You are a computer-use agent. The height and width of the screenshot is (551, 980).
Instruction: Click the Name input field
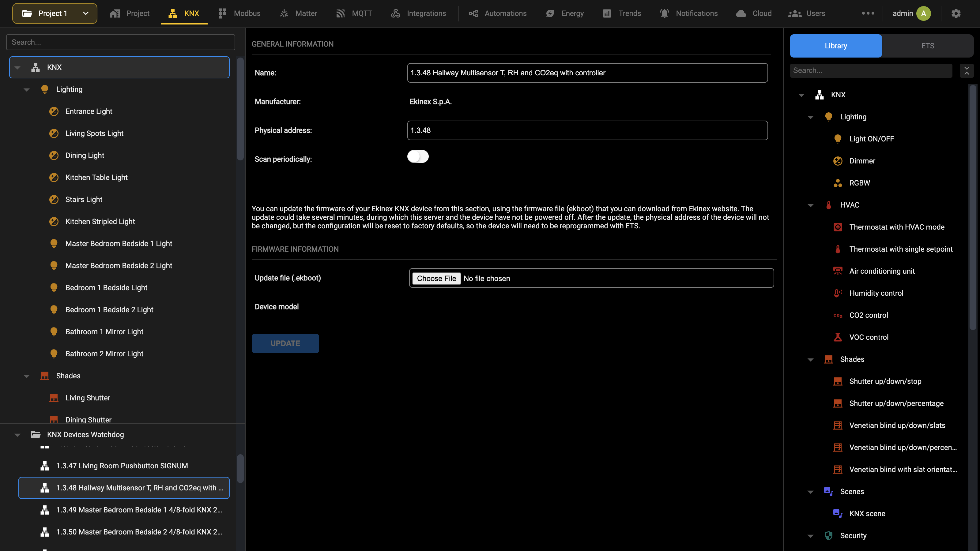click(x=587, y=73)
